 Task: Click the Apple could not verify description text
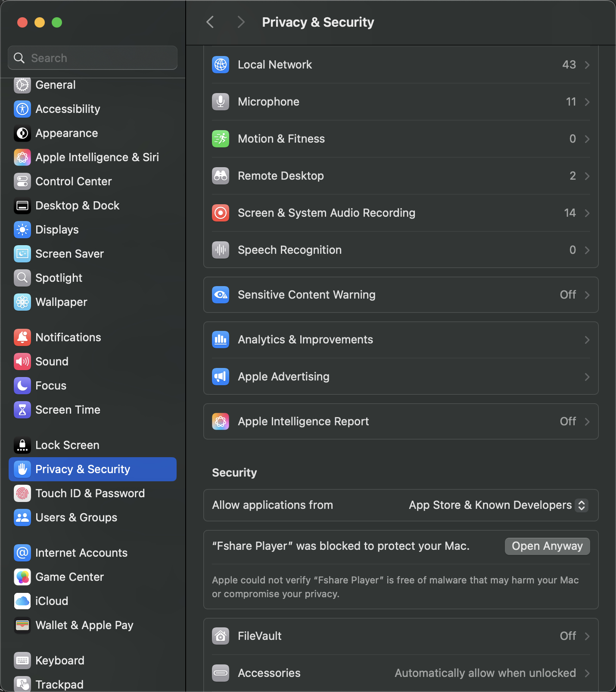[395, 587]
